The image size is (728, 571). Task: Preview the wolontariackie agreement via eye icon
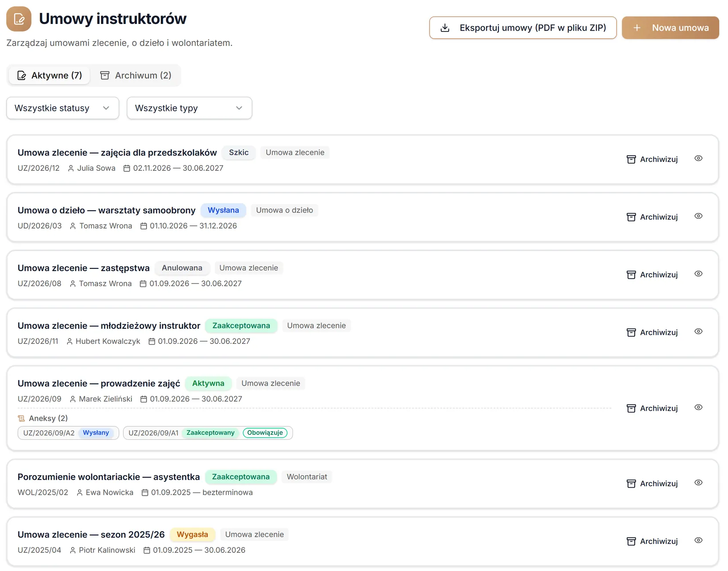pyautogui.click(x=698, y=483)
